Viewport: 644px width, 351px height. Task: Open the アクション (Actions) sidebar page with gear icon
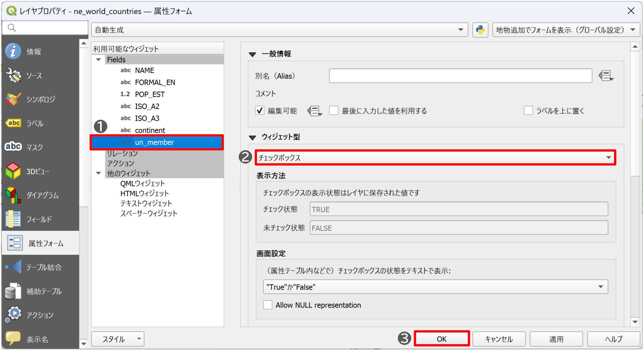40,315
